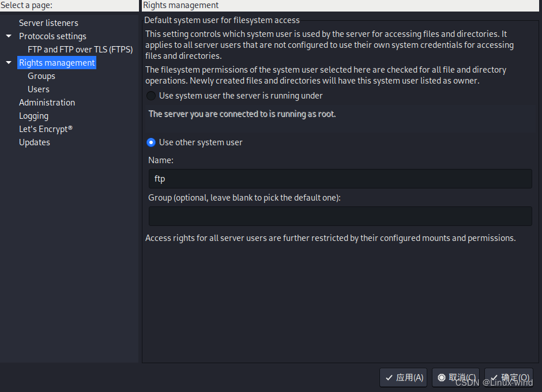Select the Updates page
The width and height of the screenshot is (542, 392).
[34, 142]
